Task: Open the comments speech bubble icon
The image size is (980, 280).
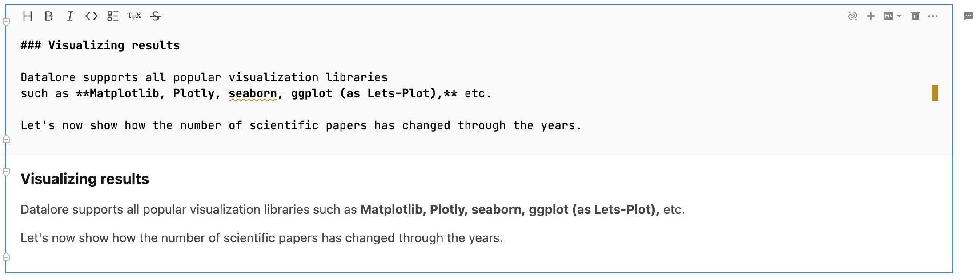Action: [x=968, y=16]
